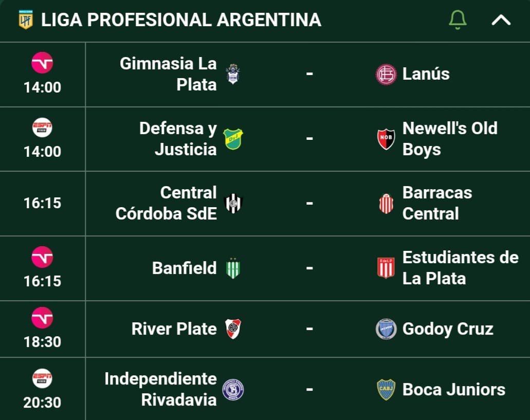Open the 16:15 Central Córdoba match time
This screenshot has width=530, height=420.
pos(42,203)
